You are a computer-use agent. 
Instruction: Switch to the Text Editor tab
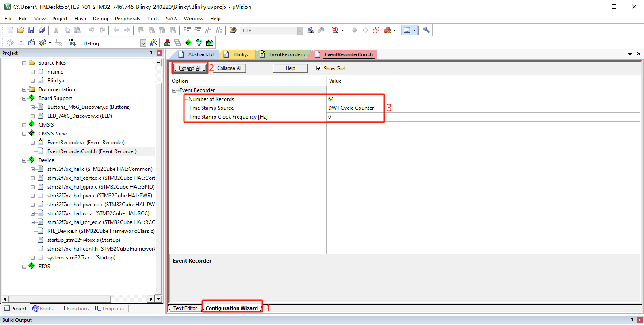[185, 308]
